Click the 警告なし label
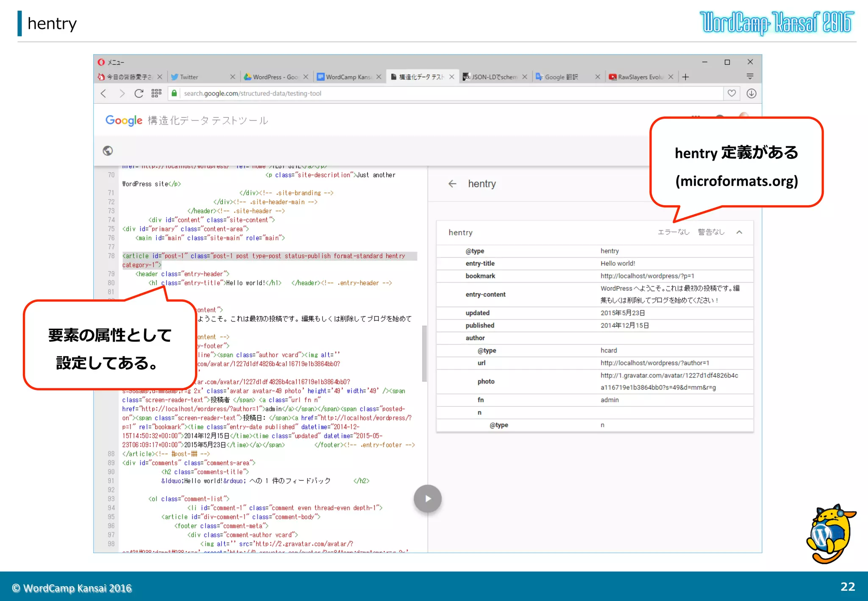868x601 pixels. 711,232
